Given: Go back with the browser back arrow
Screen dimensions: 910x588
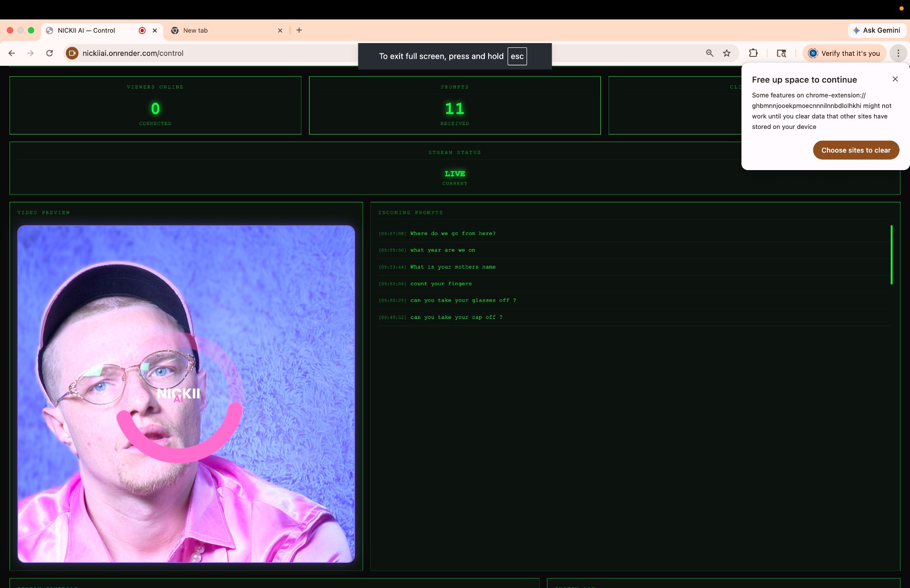Looking at the screenshot, I should coord(12,53).
